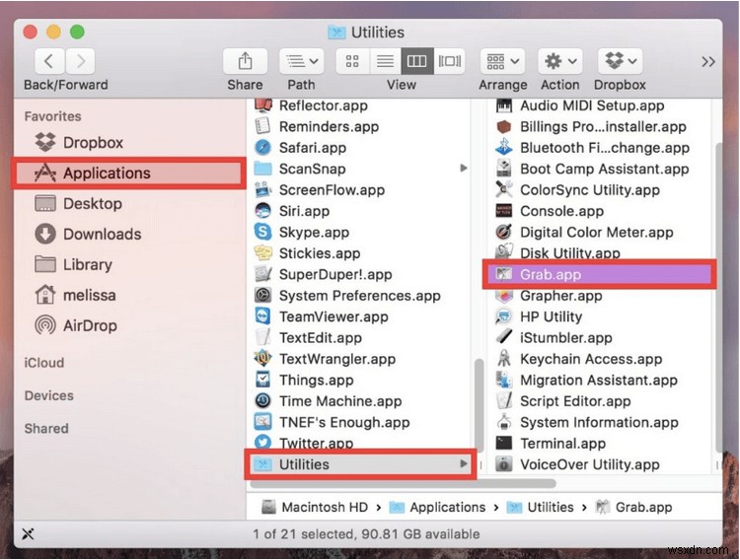Click the TextWrangler.app icon
Screen dimensions: 740x560
point(262,359)
